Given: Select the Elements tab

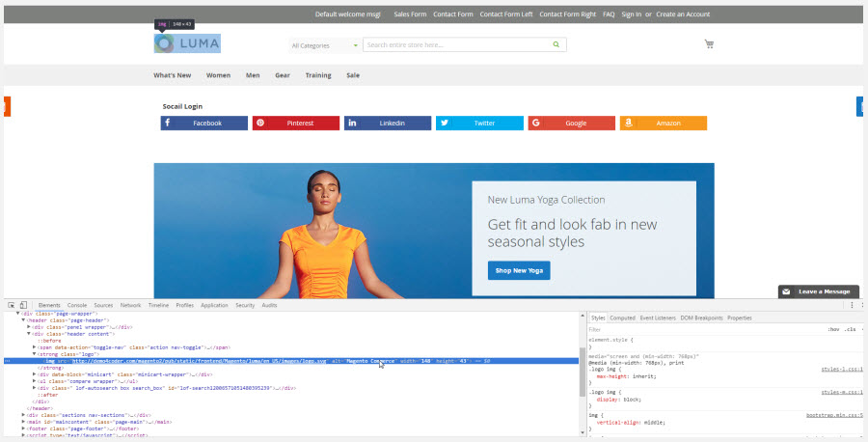Looking at the screenshot, I should (x=49, y=305).
